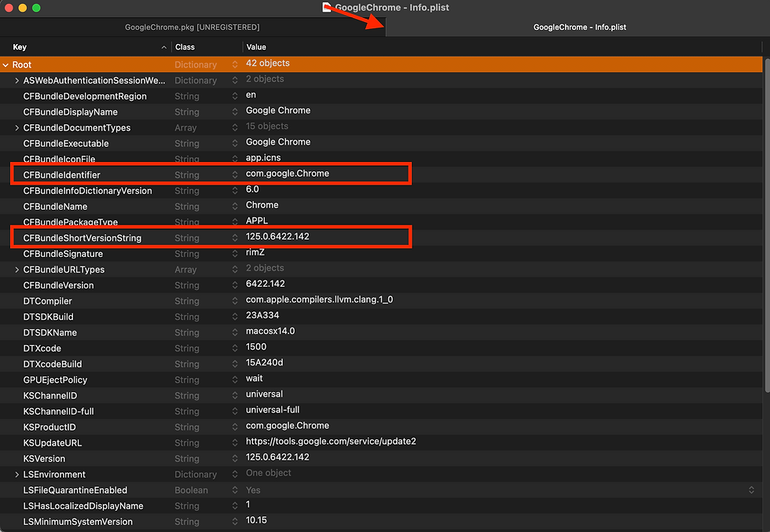
Task: Click the 42 objects value in Root row
Action: coord(268,64)
